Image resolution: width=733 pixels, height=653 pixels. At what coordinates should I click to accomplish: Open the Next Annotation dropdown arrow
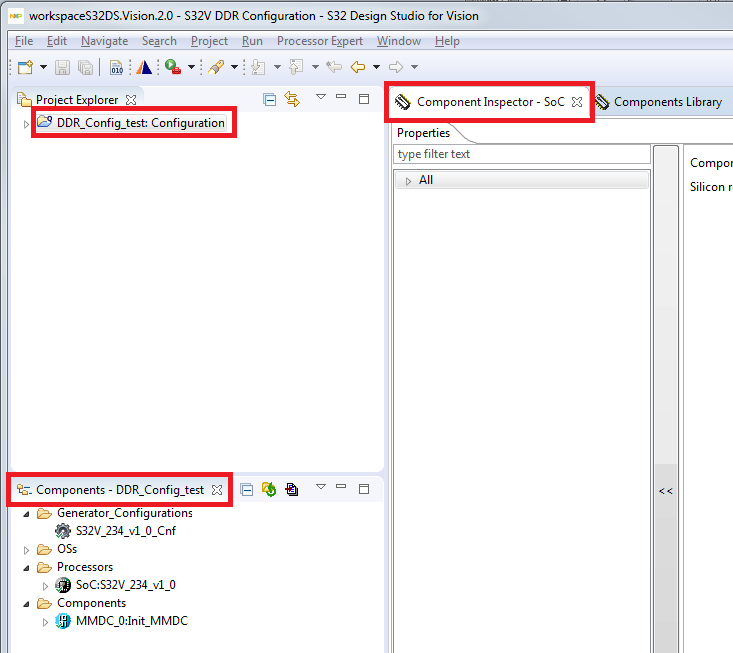277,67
